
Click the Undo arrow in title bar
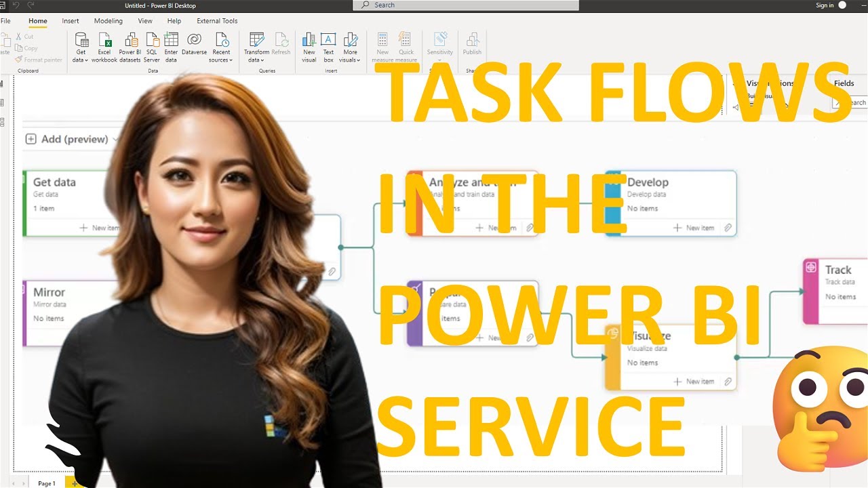[16, 5]
